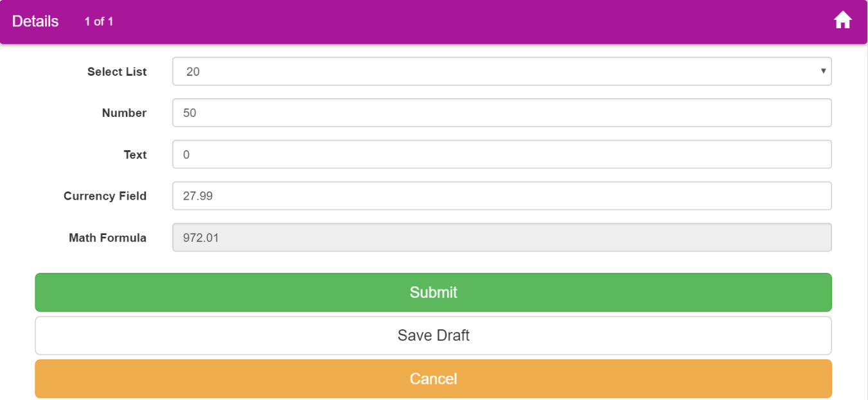Click the value 27.99 in Currency Field
The height and width of the screenshot is (400, 868).
(x=198, y=196)
